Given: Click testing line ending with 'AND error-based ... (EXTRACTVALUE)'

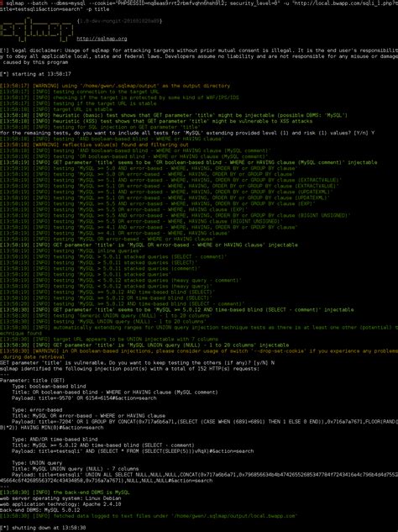Looking at the screenshot, I should coord(170,180).
